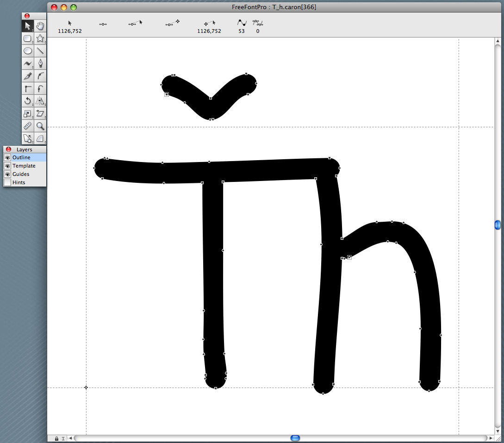Select the arrow Pointer tool
The height and width of the screenshot is (443, 504).
click(28, 26)
